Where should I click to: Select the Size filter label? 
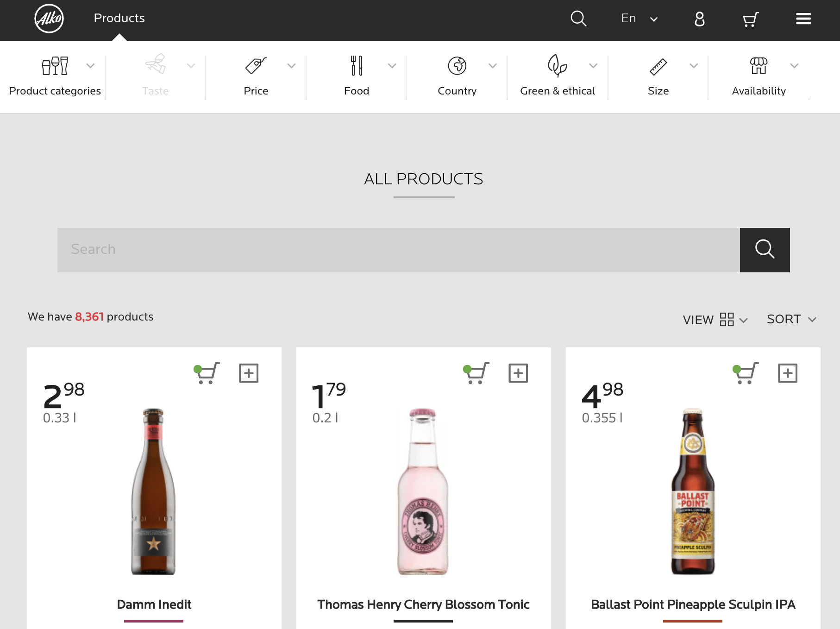[x=658, y=91]
